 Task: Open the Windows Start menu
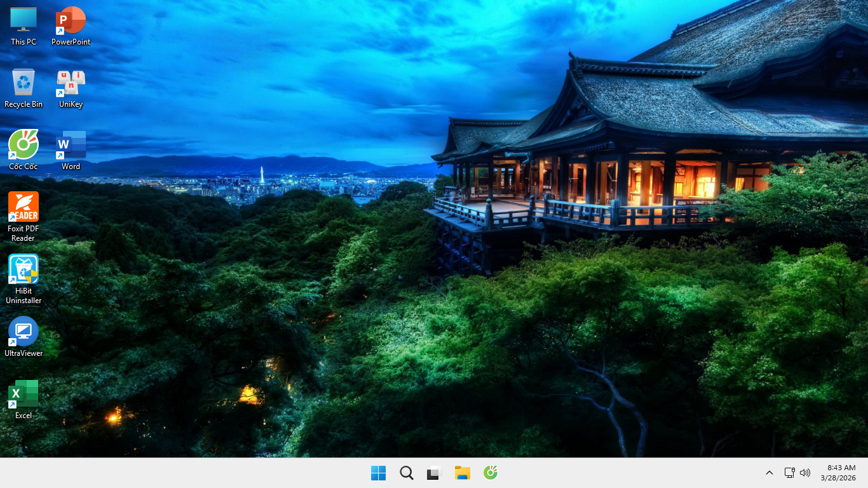(378, 473)
